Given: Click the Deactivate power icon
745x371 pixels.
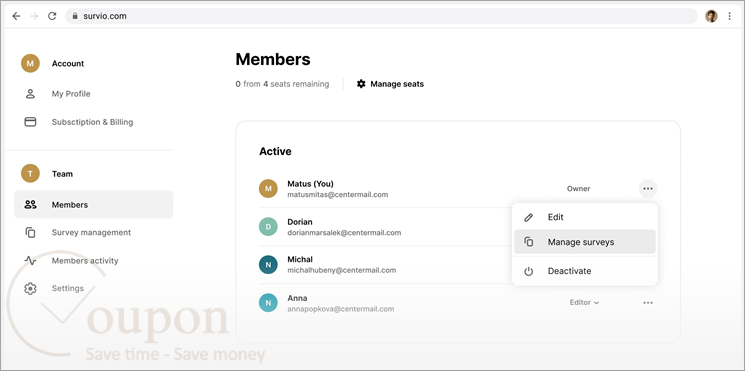Looking at the screenshot, I should [528, 271].
